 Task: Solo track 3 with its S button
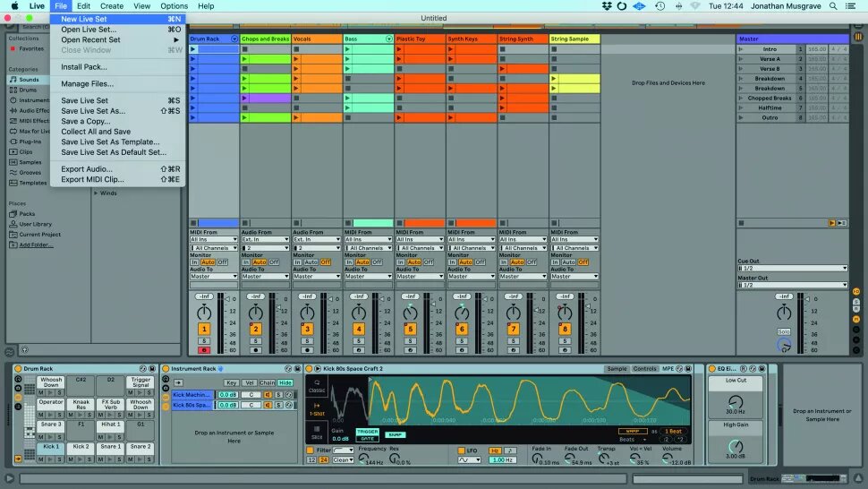click(308, 340)
